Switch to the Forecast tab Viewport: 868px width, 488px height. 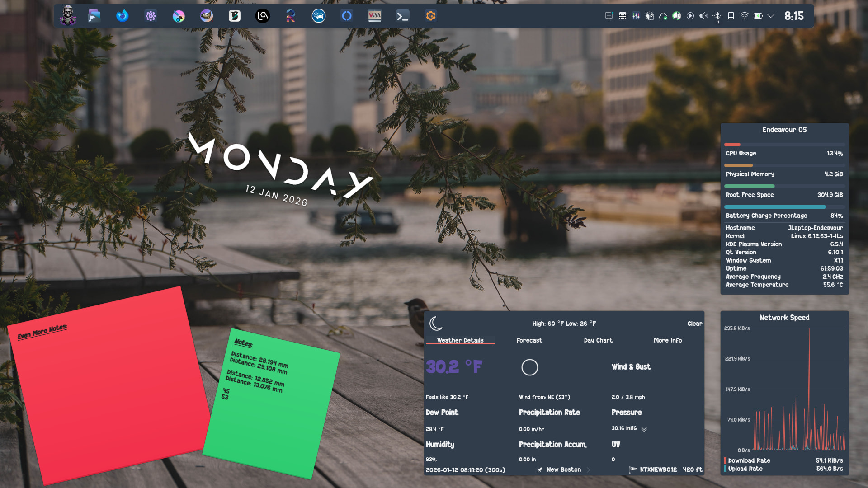(529, 340)
